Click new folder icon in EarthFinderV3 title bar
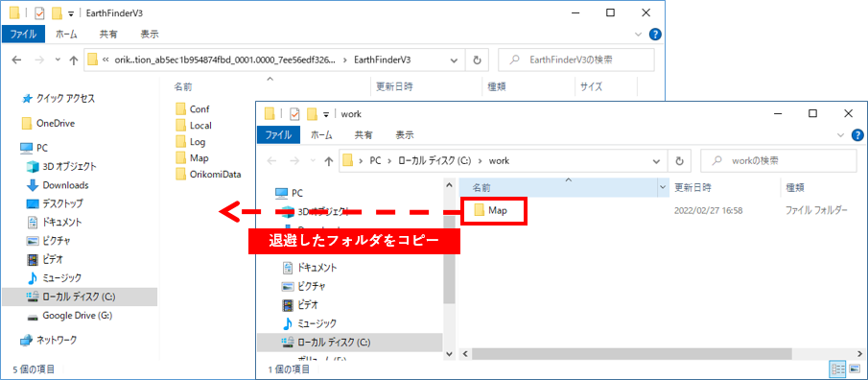The width and height of the screenshot is (868, 380). (57, 12)
